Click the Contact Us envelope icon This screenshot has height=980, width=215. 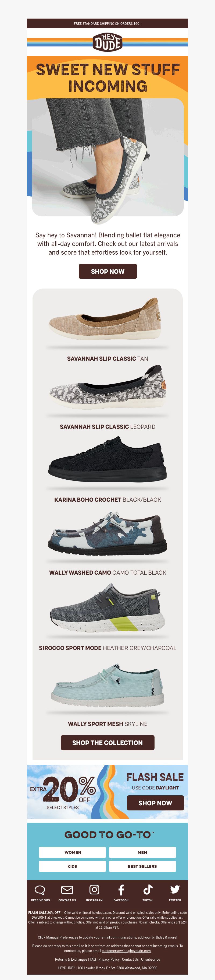point(67,890)
